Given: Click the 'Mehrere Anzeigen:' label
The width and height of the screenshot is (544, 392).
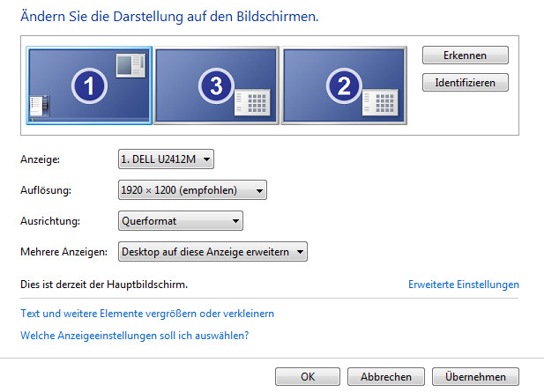Looking at the screenshot, I should tap(63, 252).
